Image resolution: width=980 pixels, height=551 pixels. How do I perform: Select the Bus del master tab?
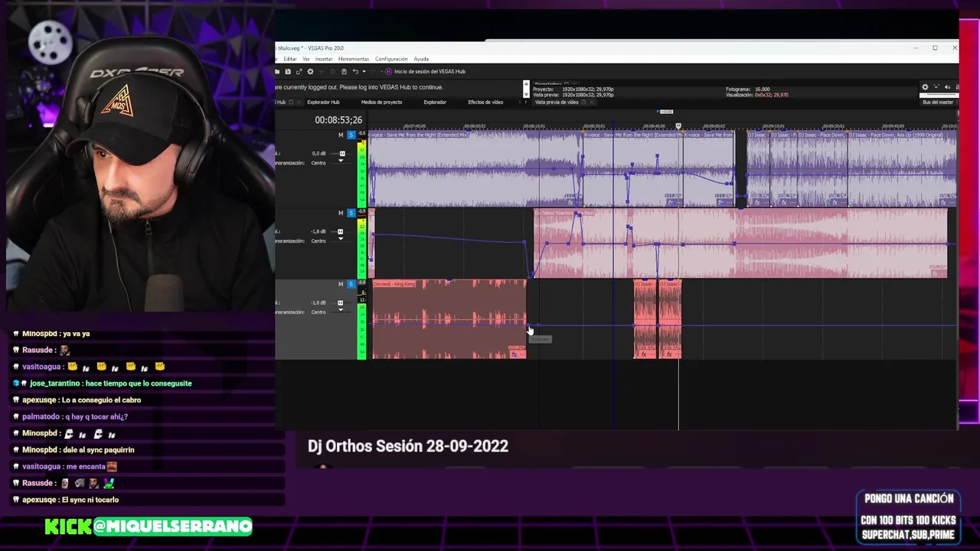tap(938, 102)
